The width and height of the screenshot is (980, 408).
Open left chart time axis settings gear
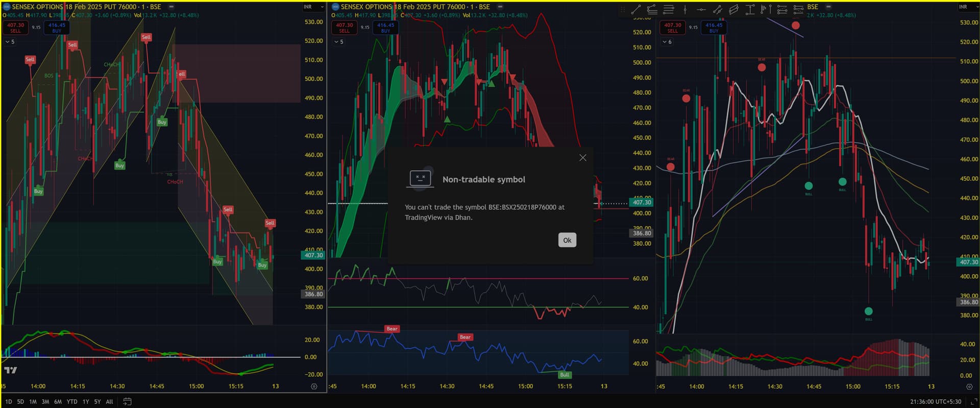tap(314, 387)
